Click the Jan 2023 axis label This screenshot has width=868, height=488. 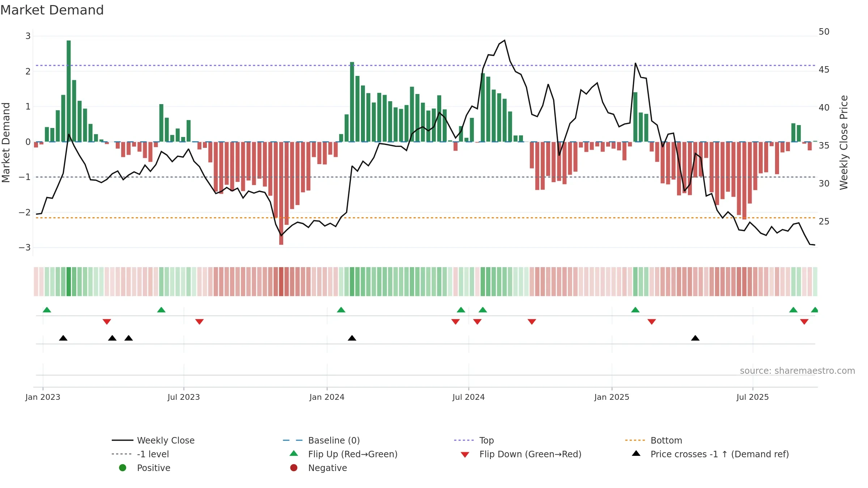pos(43,397)
